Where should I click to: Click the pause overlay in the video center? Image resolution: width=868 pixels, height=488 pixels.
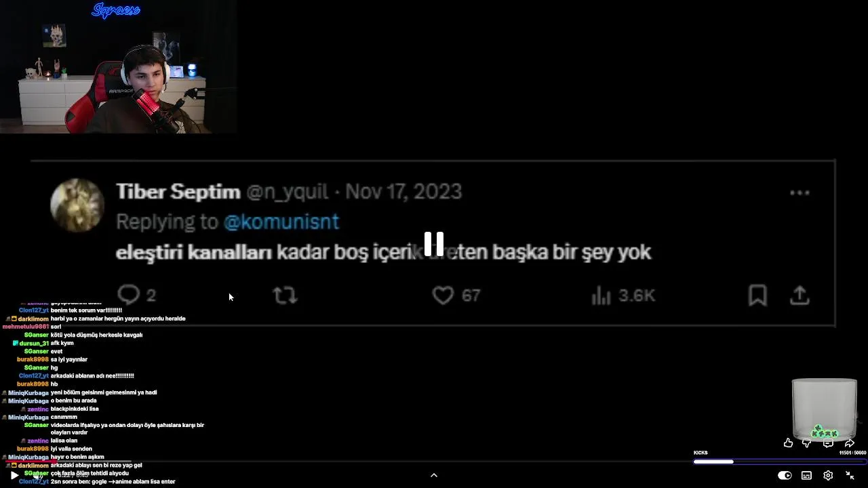pyautogui.click(x=434, y=244)
